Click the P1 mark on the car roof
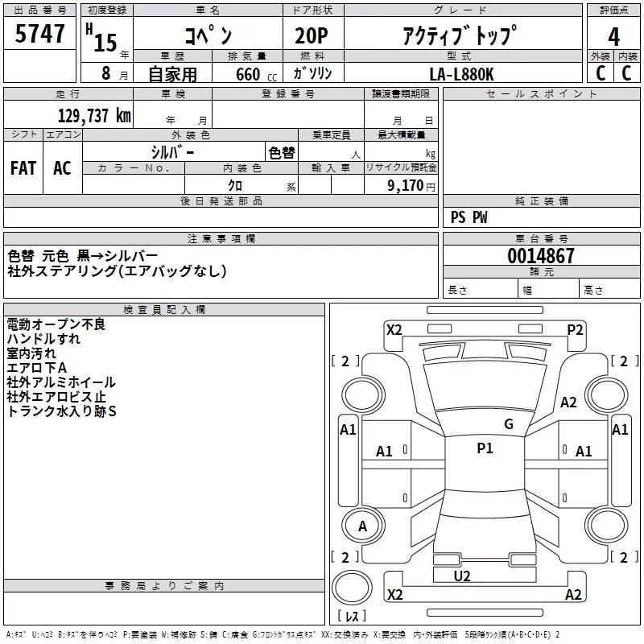Image resolution: width=644 pixels, height=644 pixels. pos(485,448)
